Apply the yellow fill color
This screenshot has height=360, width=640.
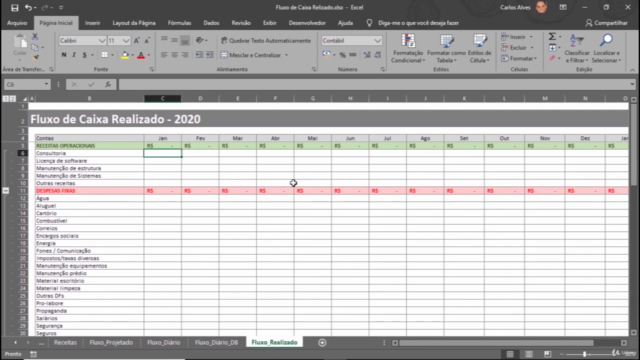pos(125,55)
